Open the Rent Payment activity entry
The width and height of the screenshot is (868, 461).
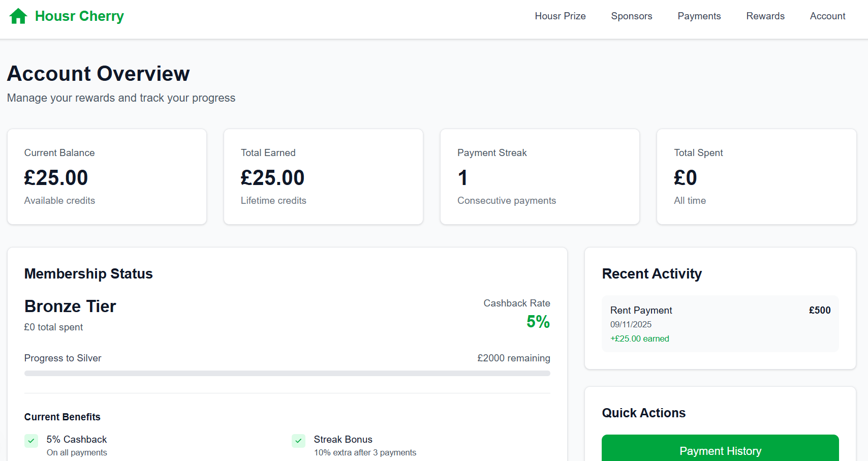(x=720, y=324)
